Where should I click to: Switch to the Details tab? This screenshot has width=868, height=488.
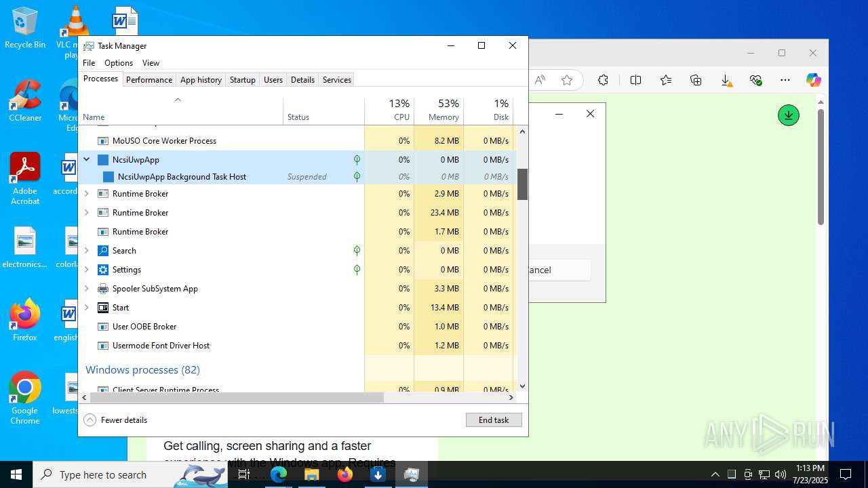pos(302,80)
